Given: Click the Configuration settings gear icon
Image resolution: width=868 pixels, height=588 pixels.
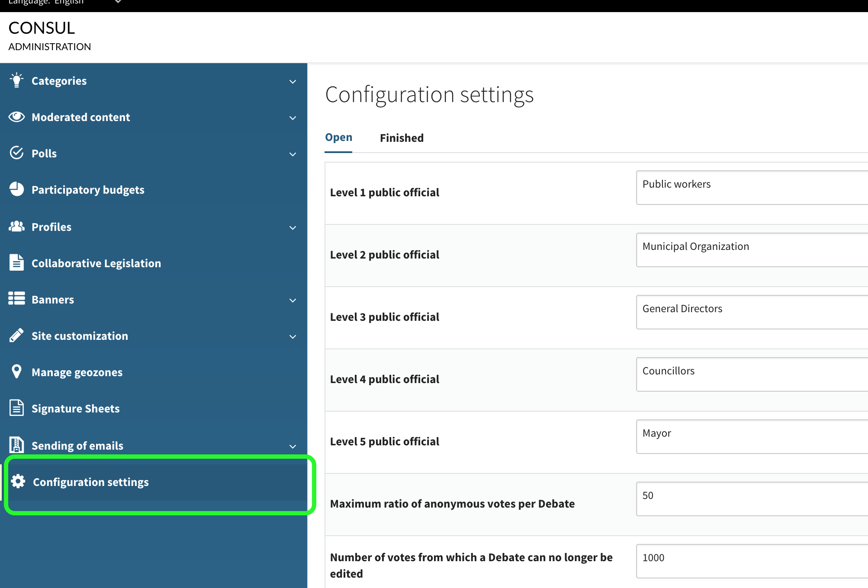Looking at the screenshot, I should (x=18, y=481).
